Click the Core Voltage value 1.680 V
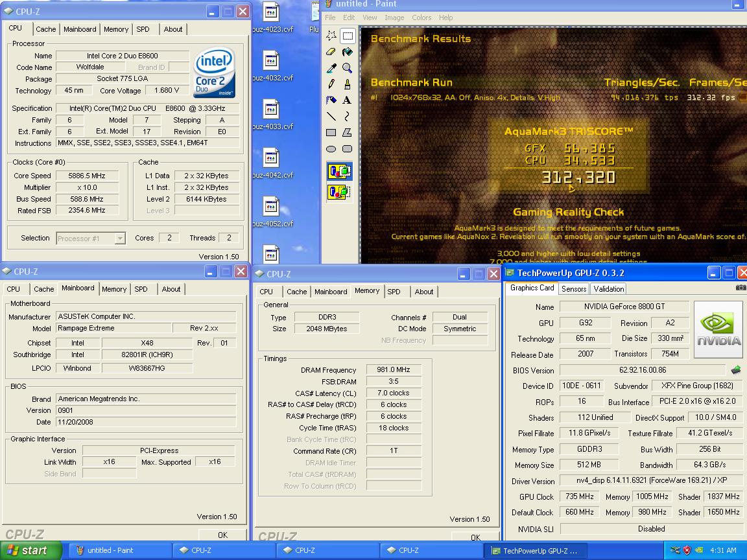The image size is (747, 560). click(x=166, y=91)
